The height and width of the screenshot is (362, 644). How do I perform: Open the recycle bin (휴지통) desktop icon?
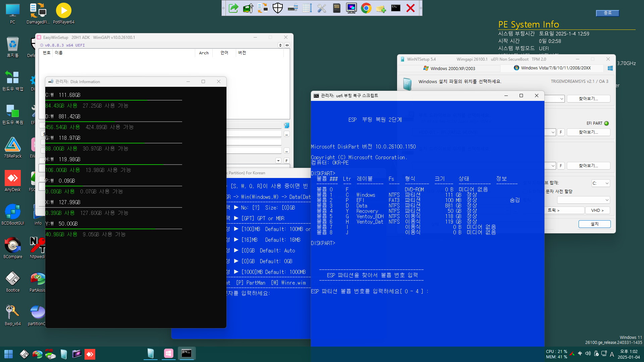coord(13,47)
